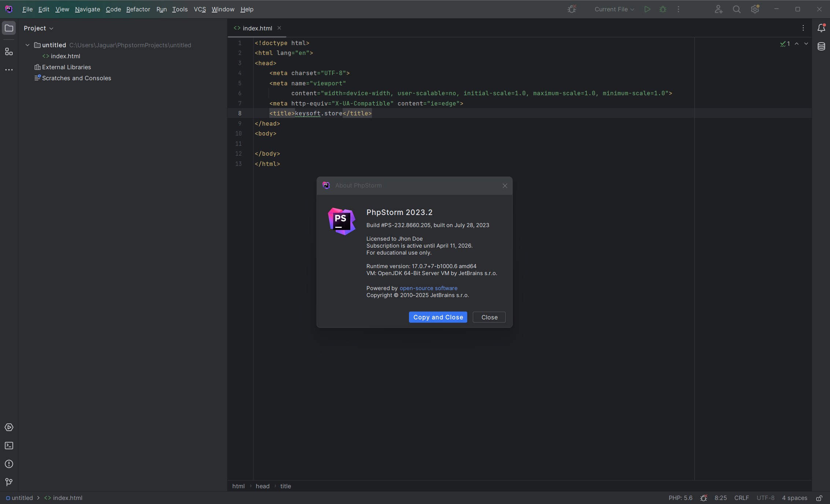Click the inspections checkmark widget
The image size is (830, 504).
tap(785, 44)
